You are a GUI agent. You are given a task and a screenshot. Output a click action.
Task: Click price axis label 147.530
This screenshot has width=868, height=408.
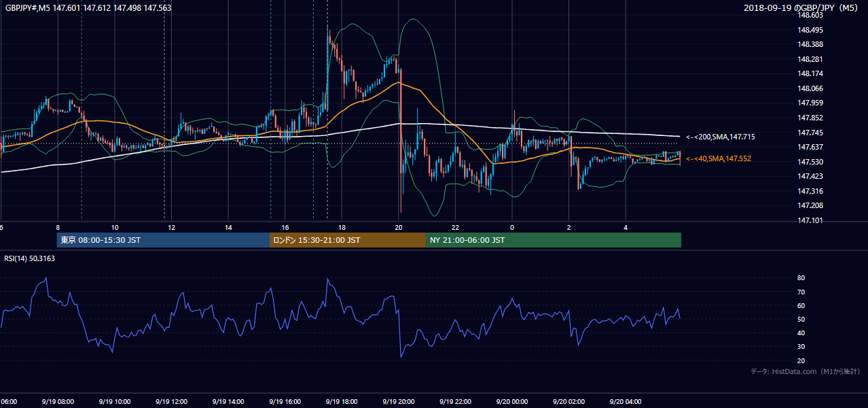click(x=810, y=162)
